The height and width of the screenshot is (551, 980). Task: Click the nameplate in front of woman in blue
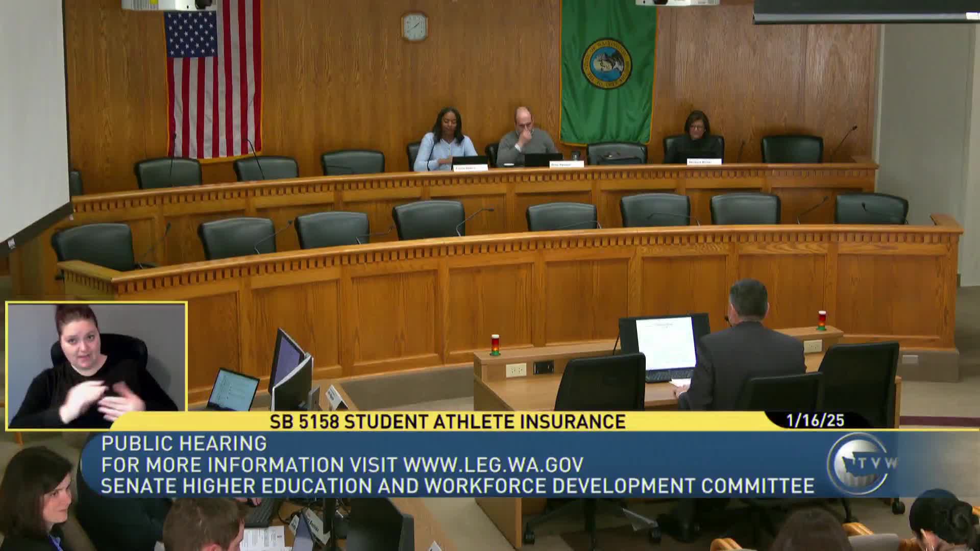click(x=470, y=167)
